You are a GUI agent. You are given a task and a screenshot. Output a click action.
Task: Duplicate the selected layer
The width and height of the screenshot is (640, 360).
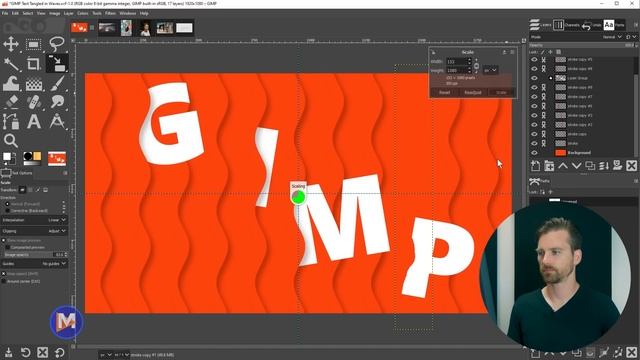(x=590, y=166)
